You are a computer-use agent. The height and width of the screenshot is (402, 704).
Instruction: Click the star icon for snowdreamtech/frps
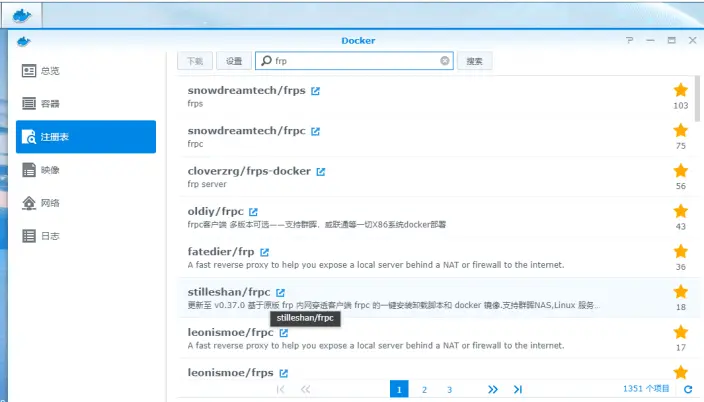pyautogui.click(x=681, y=90)
